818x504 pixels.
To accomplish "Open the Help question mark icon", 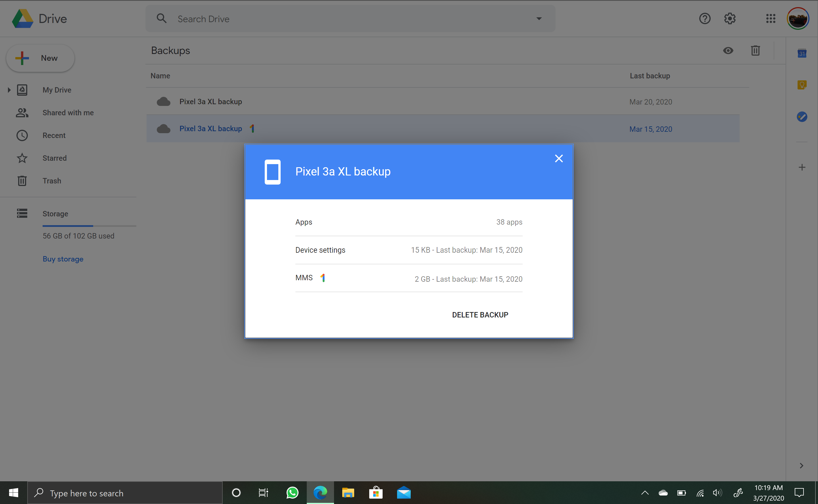I will pyautogui.click(x=705, y=19).
